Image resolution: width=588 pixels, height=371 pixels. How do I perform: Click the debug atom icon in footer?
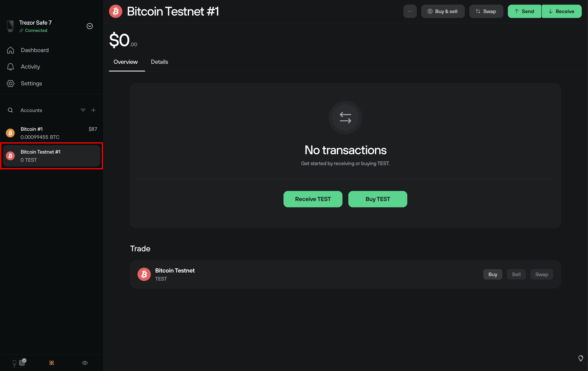(51, 363)
